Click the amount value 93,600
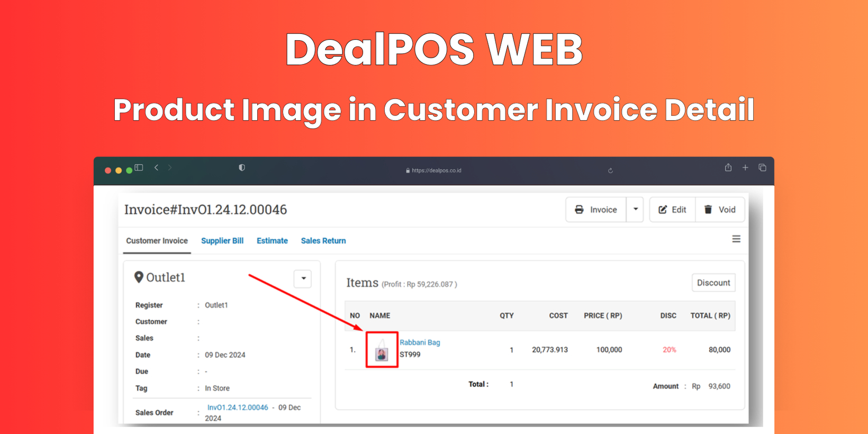Image resolution: width=868 pixels, height=434 pixels. coord(719,386)
